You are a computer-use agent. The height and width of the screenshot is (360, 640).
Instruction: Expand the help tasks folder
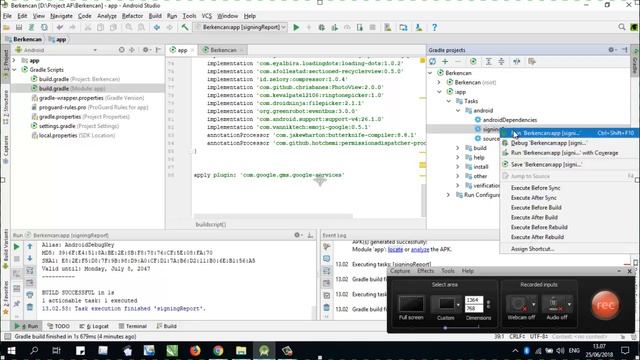tap(458, 157)
